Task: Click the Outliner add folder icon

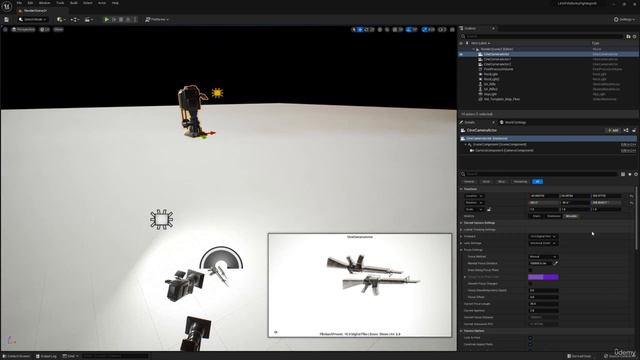Action: click(x=628, y=36)
